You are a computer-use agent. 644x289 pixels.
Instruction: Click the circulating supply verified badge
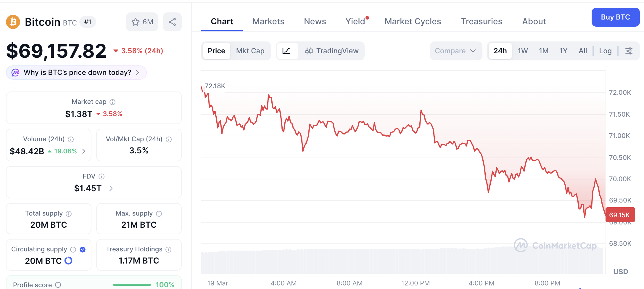(83, 250)
